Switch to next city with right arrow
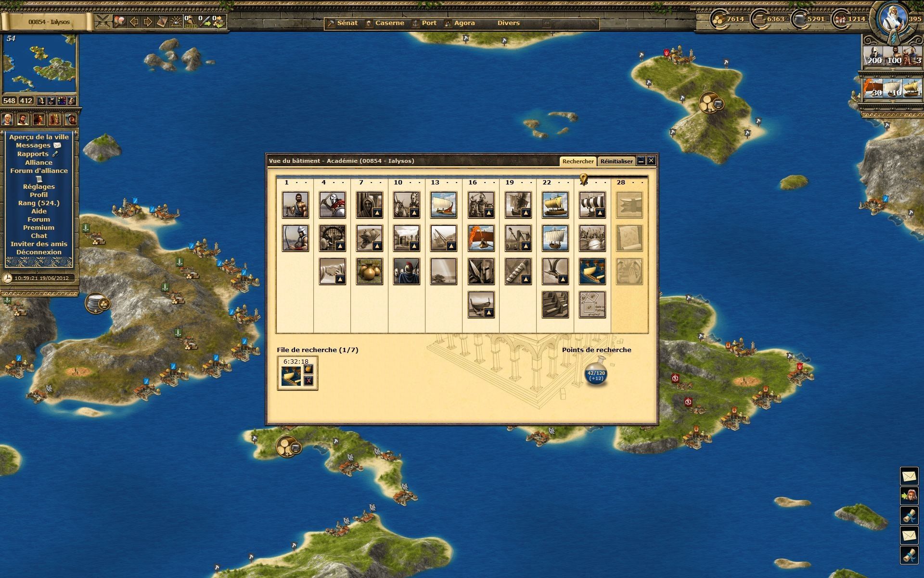The width and height of the screenshot is (924, 578). coord(148,22)
